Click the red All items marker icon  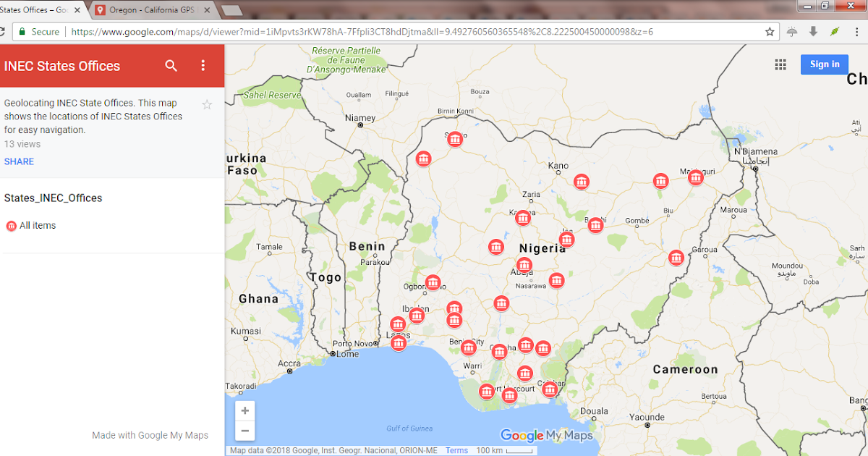coord(11,225)
